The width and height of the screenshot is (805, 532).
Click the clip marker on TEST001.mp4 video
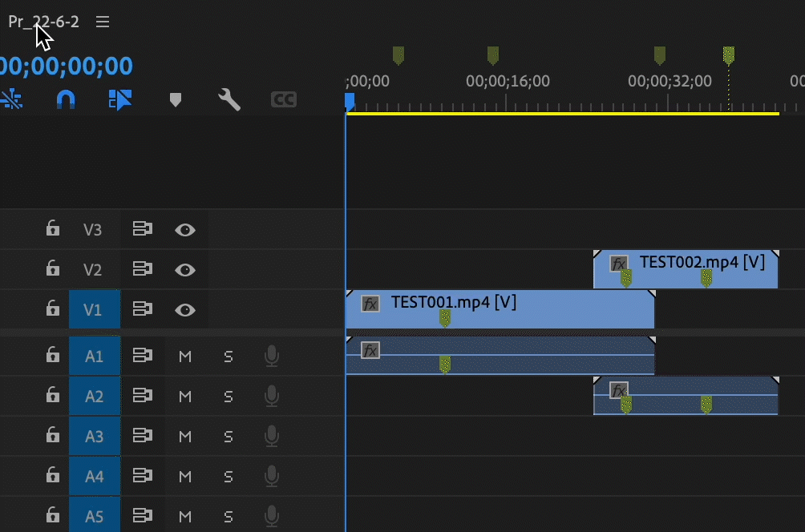pos(445,318)
